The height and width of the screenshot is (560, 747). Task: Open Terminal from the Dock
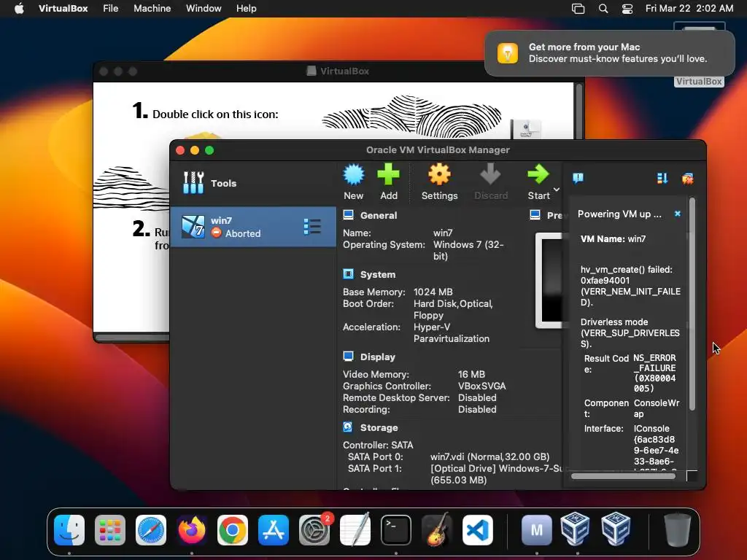pos(396,529)
